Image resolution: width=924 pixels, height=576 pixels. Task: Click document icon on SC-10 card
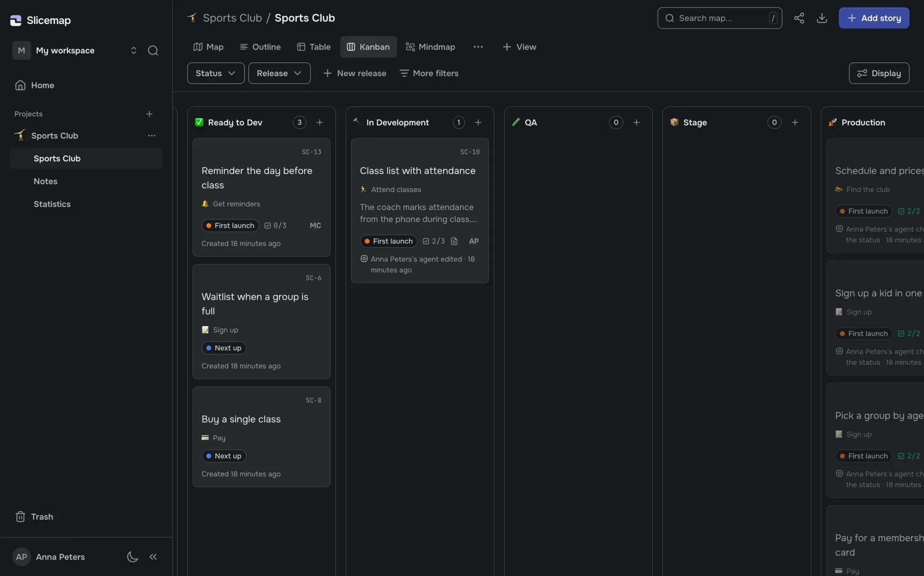(x=454, y=241)
